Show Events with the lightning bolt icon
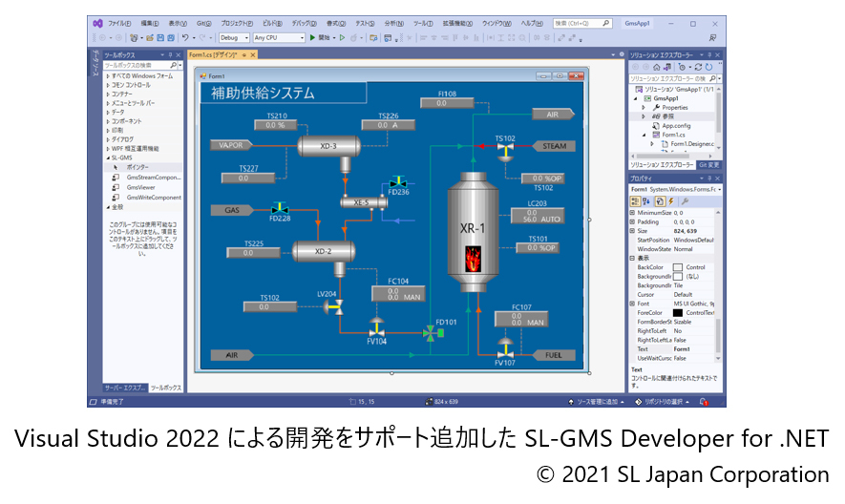This screenshot has height=504, width=845. (x=671, y=201)
